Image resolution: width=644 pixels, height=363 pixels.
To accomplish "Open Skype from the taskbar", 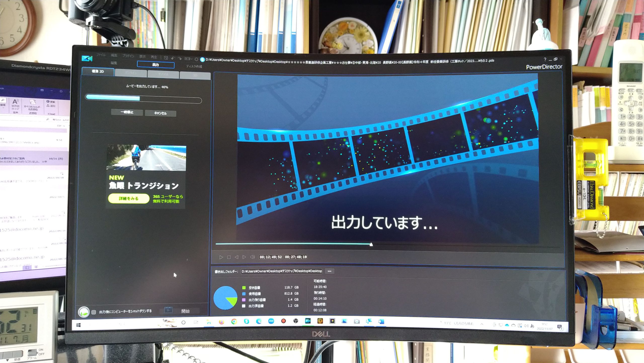I will (x=246, y=321).
